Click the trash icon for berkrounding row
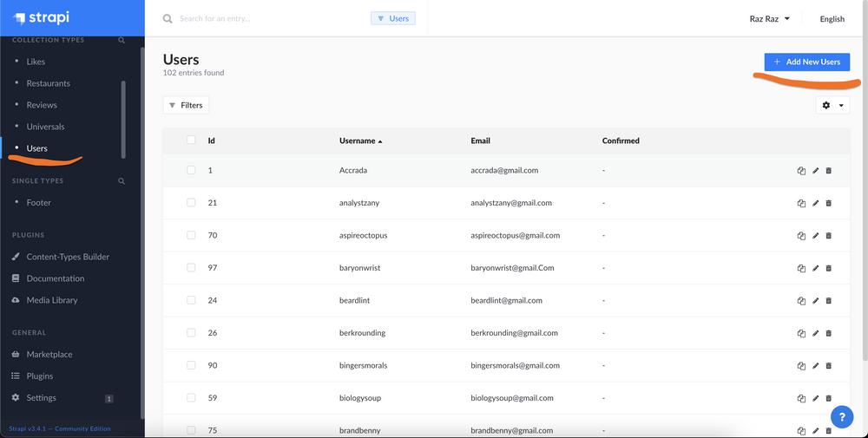868x438 pixels. 828,333
